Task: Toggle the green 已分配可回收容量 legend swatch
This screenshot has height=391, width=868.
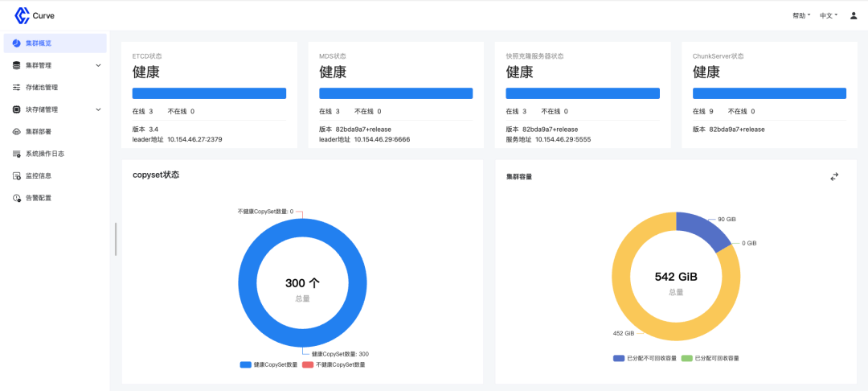Action: click(687, 358)
